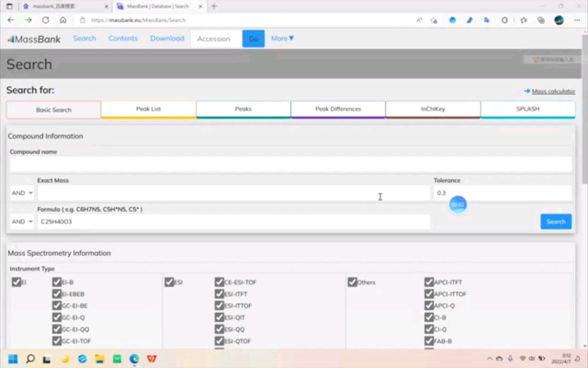
Task: Uncheck the EI instrument group checkbox
Action: (x=16, y=282)
